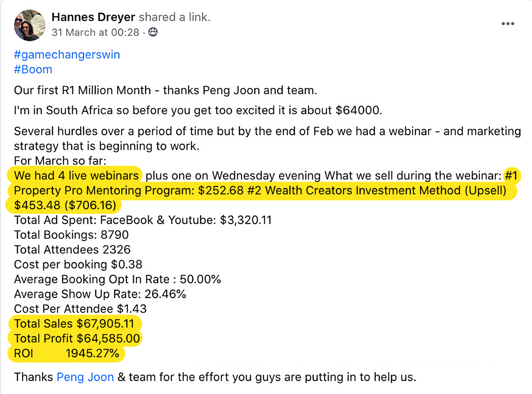Click the 31 March at 00:28 timestamp
This screenshot has width=532, height=394.
(95, 32)
